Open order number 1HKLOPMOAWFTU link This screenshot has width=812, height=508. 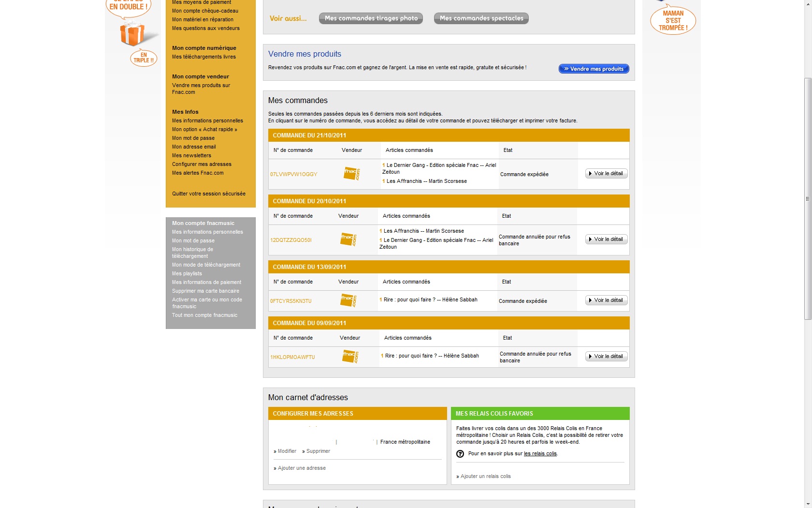coord(292,357)
